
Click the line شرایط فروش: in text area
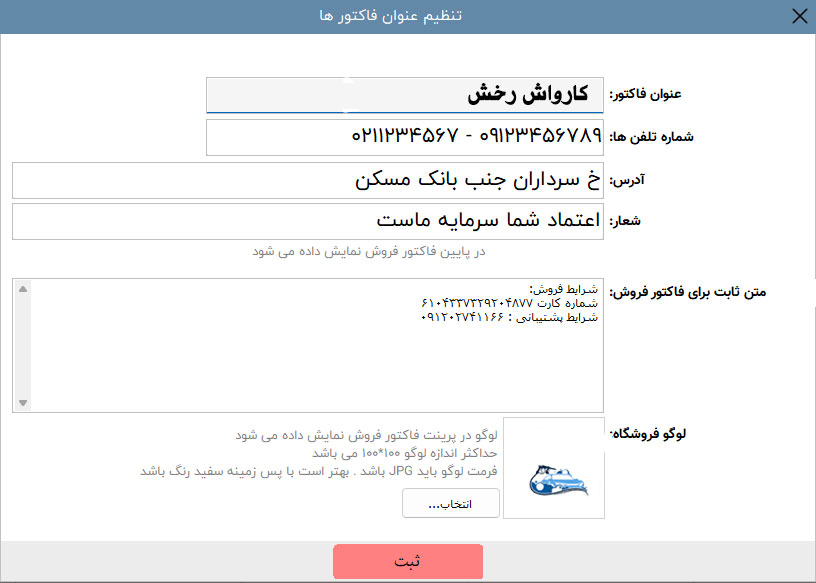point(564,289)
